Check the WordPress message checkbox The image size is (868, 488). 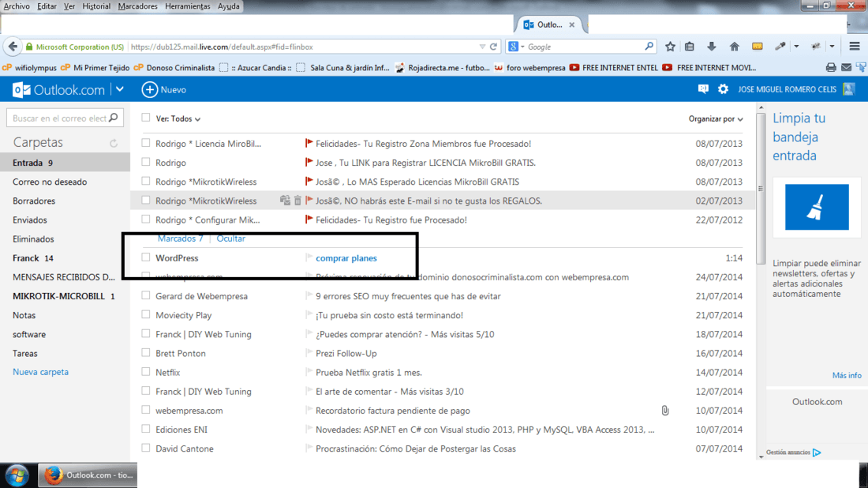146,257
